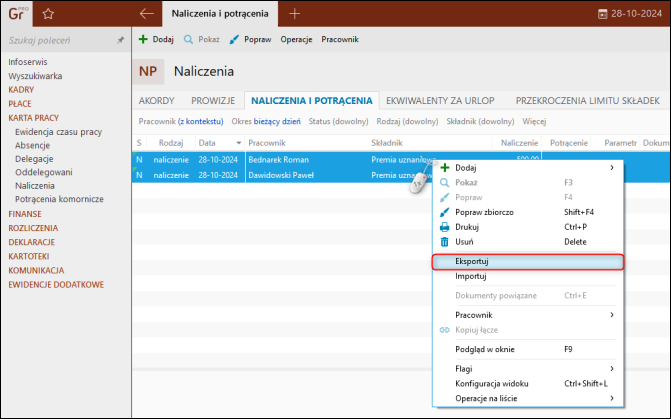Open the Status (dowolny) filter
Image resolution: width=671 pixels, height=419 pixels.
pyautogui.click(x=338, y=122)
